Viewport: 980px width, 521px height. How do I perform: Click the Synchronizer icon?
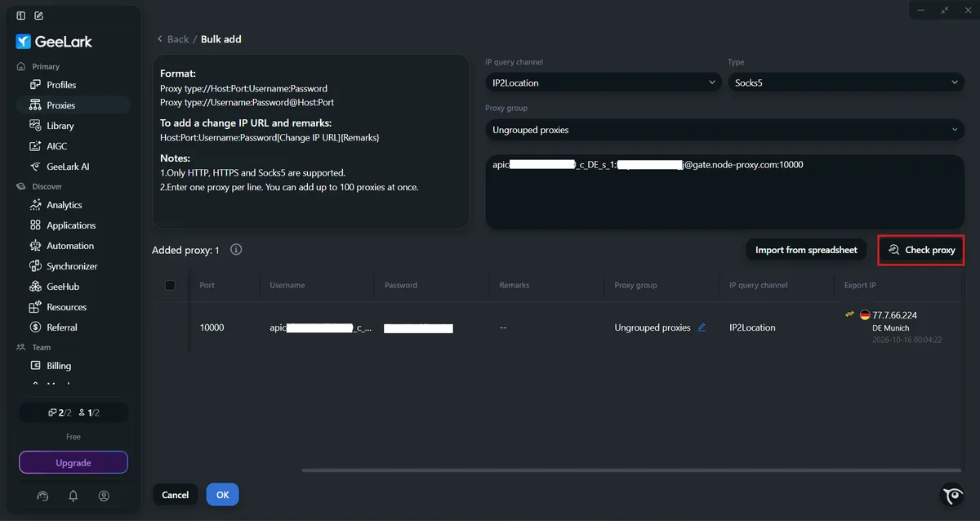pos(35,266)
